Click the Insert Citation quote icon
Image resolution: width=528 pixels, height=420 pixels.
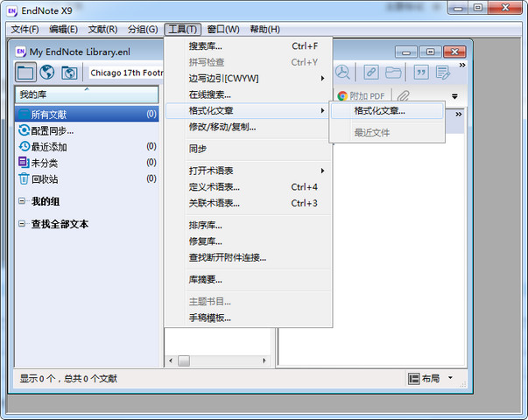click(x=420, y=72)
